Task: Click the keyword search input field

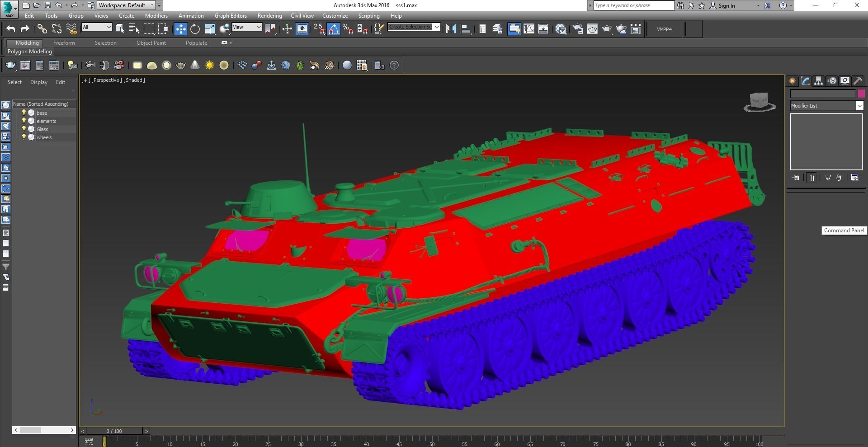Action: 634,5
